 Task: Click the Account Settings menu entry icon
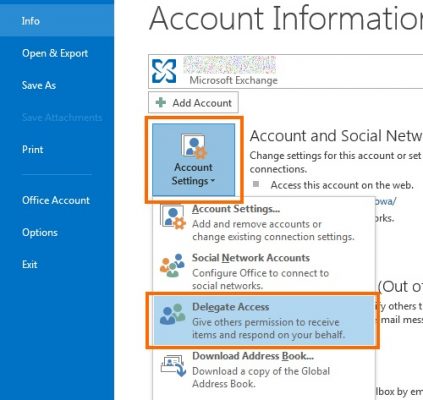click(x=173, y=217)
